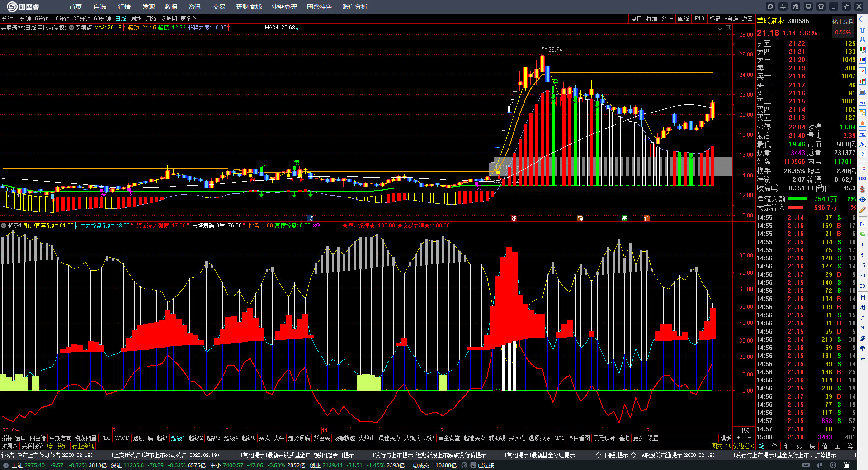Image resolution: width=868 pixels, height=470 pixels.
Task: Open the trend line chart sidebar icon
Action: tap(863, 71)
